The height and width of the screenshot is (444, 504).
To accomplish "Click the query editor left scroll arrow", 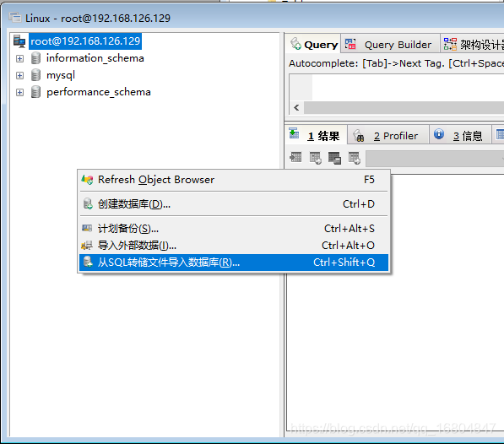I will pos(296,108).
